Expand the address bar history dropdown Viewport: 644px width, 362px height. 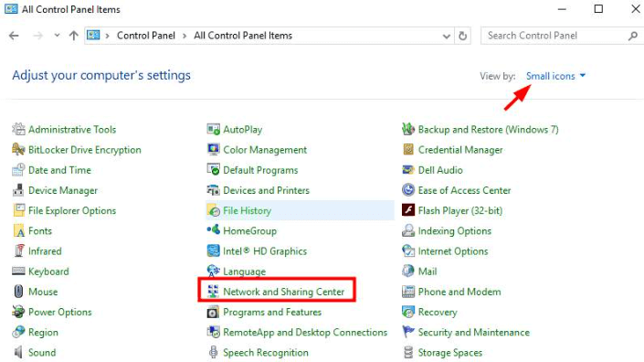coord(447,37)
